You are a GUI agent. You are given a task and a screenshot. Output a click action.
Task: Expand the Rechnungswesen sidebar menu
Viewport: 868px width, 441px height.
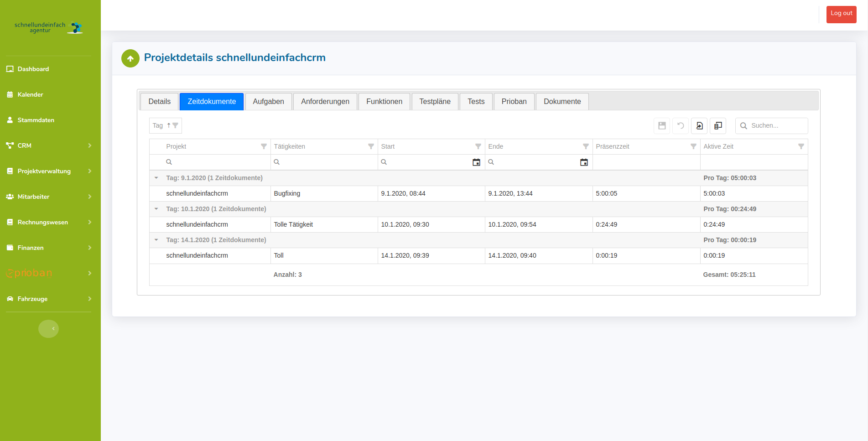pos(48,222)
